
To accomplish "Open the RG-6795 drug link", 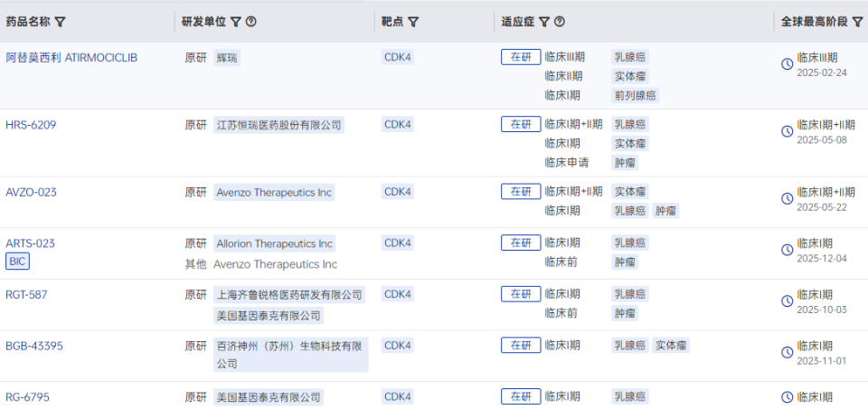I will [26, 396].
